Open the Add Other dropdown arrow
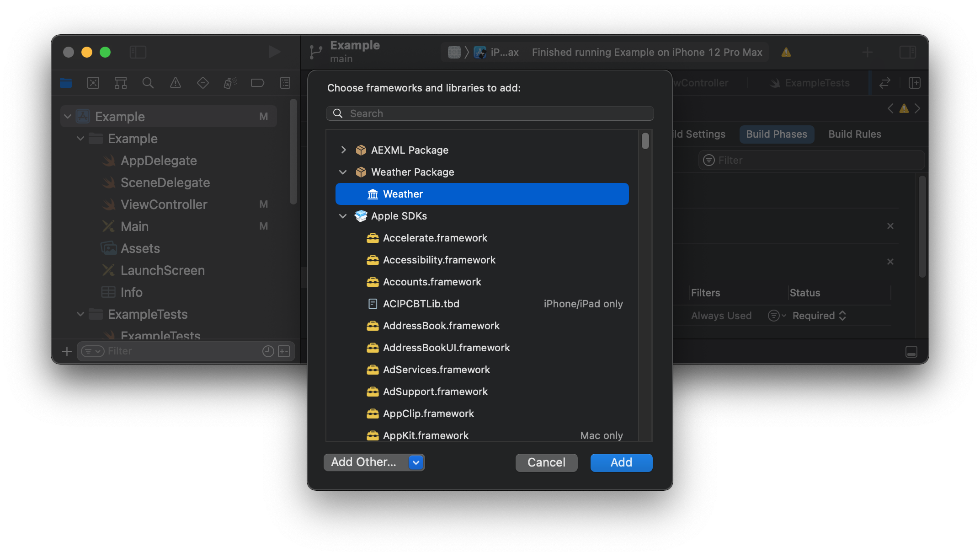Viewport: 980px width, 558px height. click(x=416, y=462)
